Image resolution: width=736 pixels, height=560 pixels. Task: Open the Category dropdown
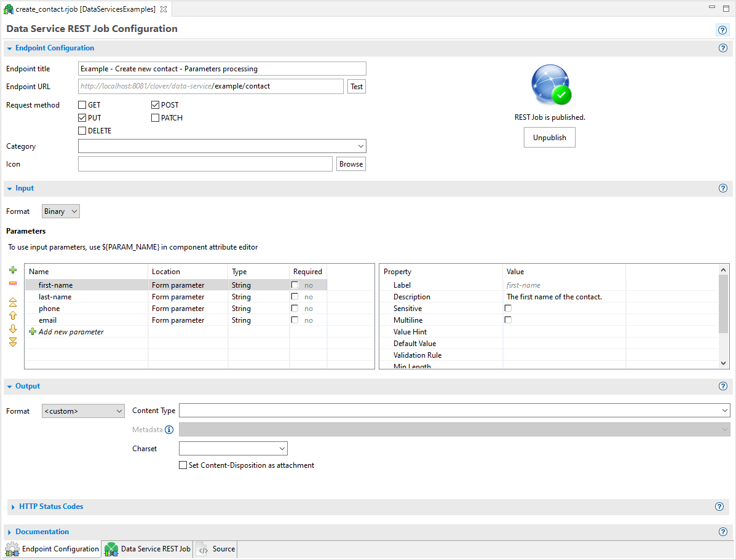pyautogui.click(x=222, y=146)
